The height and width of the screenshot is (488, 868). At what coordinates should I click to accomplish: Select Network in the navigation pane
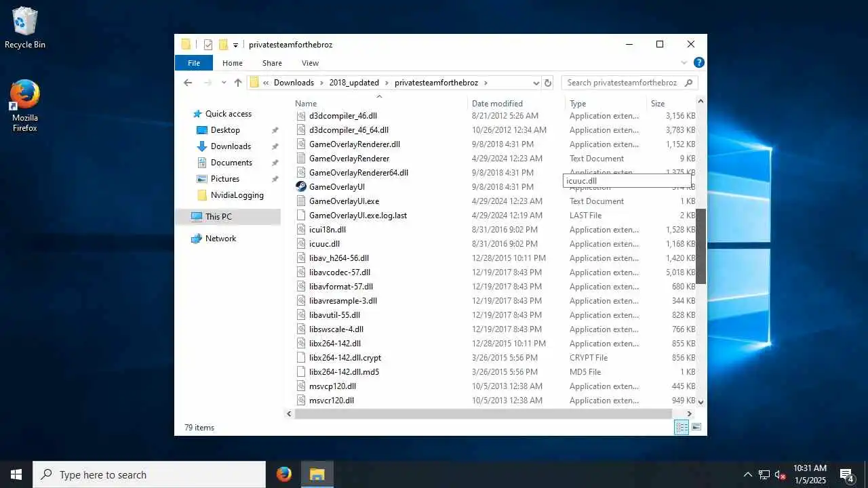click(x=220, y=239)
